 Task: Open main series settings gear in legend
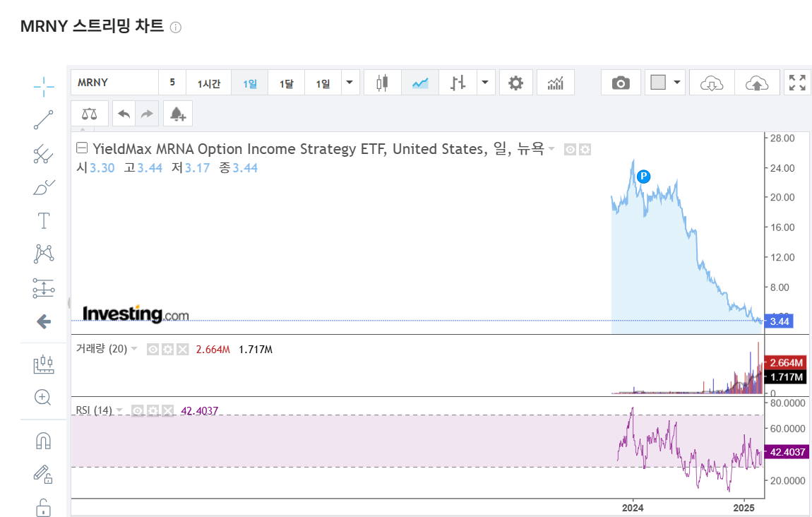tap(585, 150)
